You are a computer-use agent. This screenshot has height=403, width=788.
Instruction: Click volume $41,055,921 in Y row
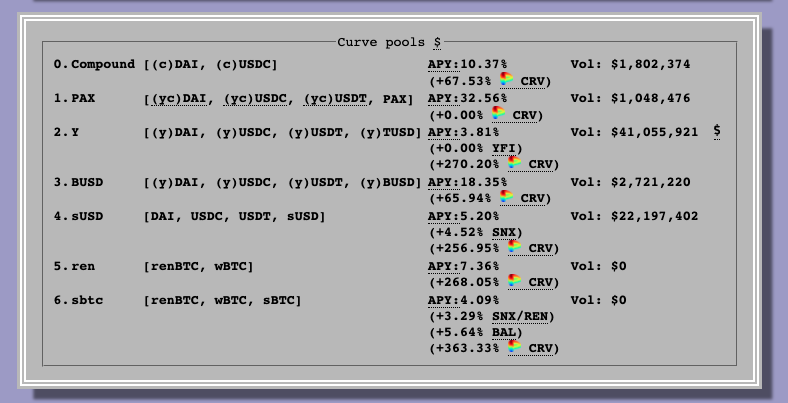click(x=655, y=132)
